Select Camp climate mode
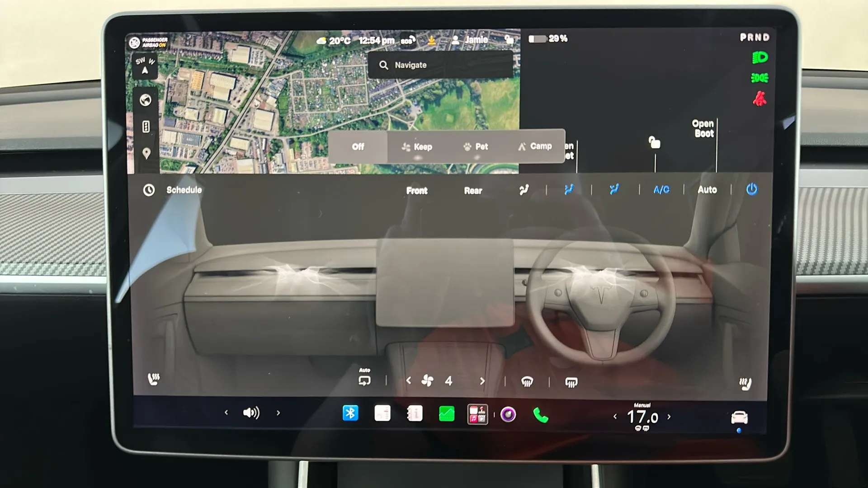 click(x=535, y=146)
